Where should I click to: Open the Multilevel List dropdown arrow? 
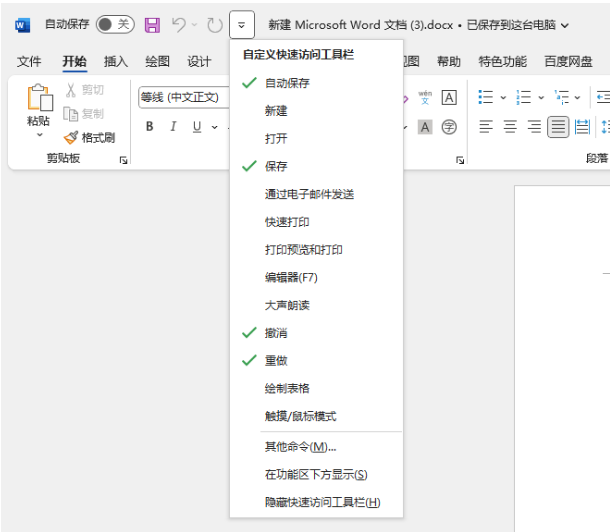577,98
